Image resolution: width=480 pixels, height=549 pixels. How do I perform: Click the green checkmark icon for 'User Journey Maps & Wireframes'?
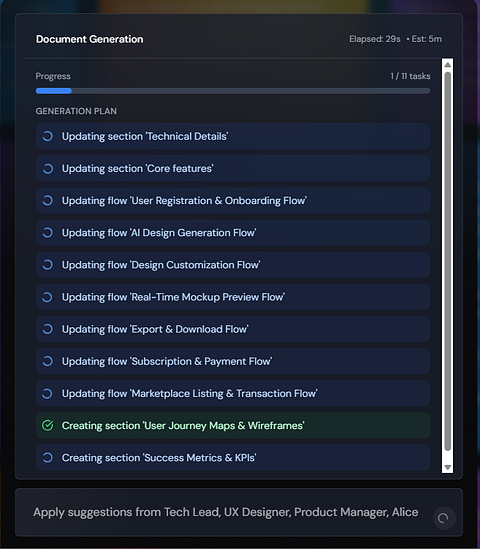(x=48, y=426)
